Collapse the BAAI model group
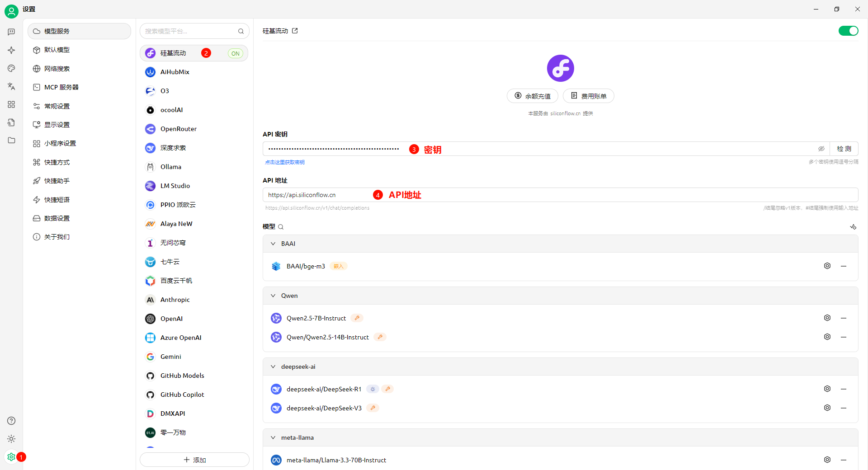The height and width of the screenshot is (470, 868). [x=273, y=244]
